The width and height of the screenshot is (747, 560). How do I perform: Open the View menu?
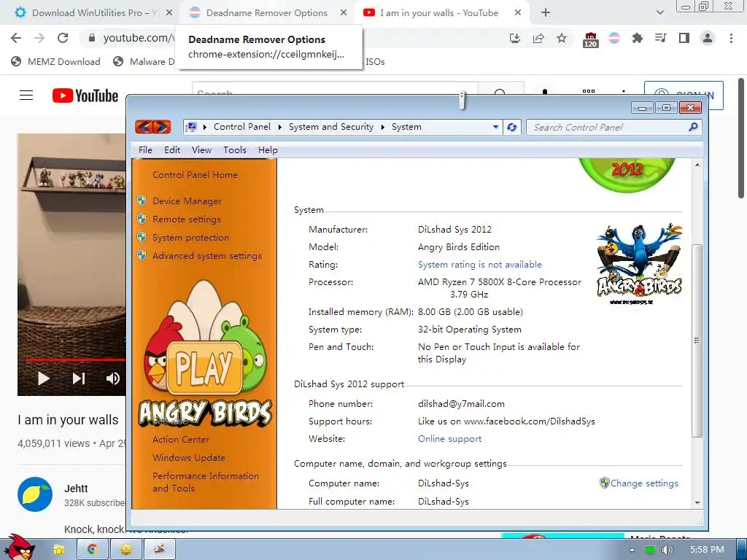pyautogui.click(x=201, y=150)
